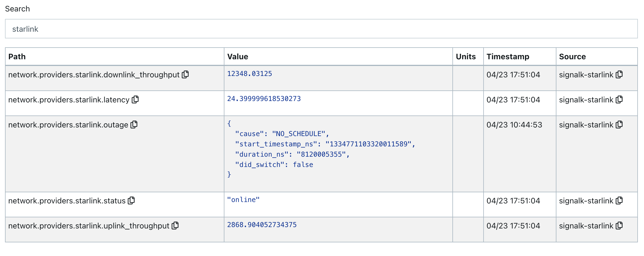
Task: Click the Timestamp column header
Action: tap(508, 57)
